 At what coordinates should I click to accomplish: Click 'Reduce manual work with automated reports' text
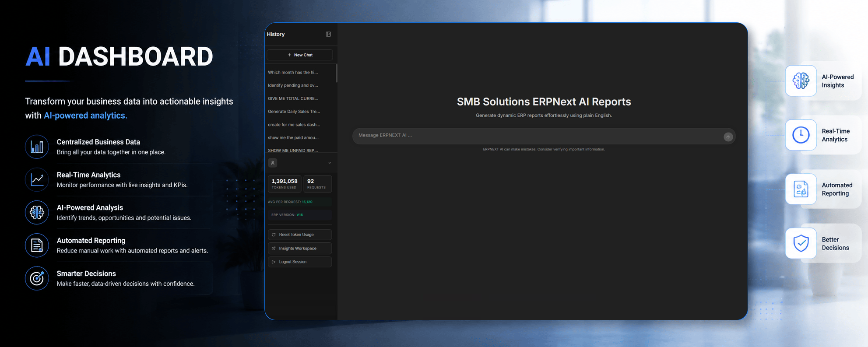click(x=132, y=251)
